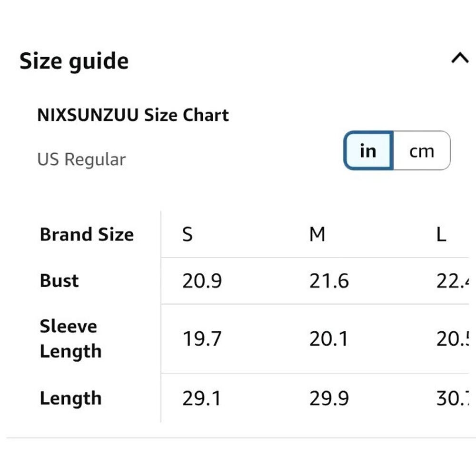Click the Size guide heading
The width and height of the screenshot is (476, 476).
pos(74,61)
